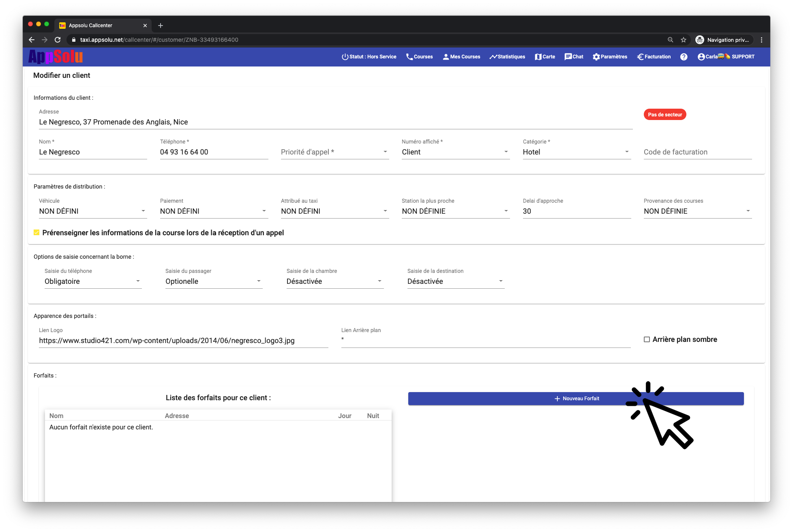Open the browser zoom magnifier icon

(x=670, y=40)
